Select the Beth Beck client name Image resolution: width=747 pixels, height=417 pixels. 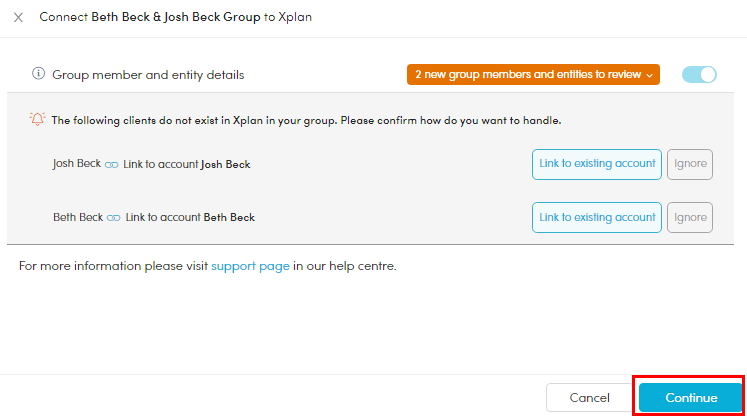[x=78, y=217]
